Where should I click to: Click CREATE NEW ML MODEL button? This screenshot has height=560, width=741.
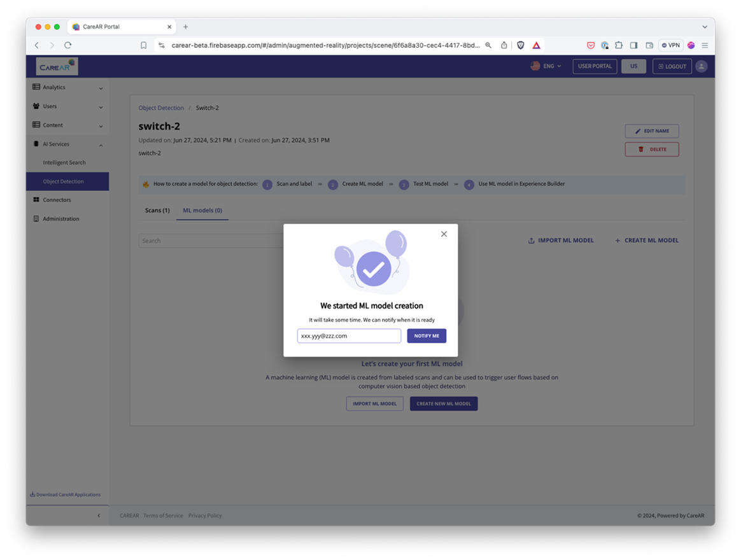[443, 403]
